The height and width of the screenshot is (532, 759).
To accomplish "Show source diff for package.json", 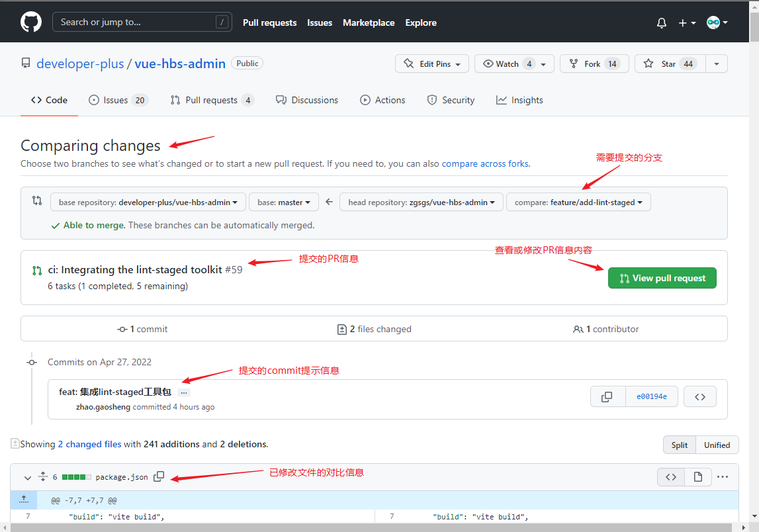I will [x=671, y=477].
